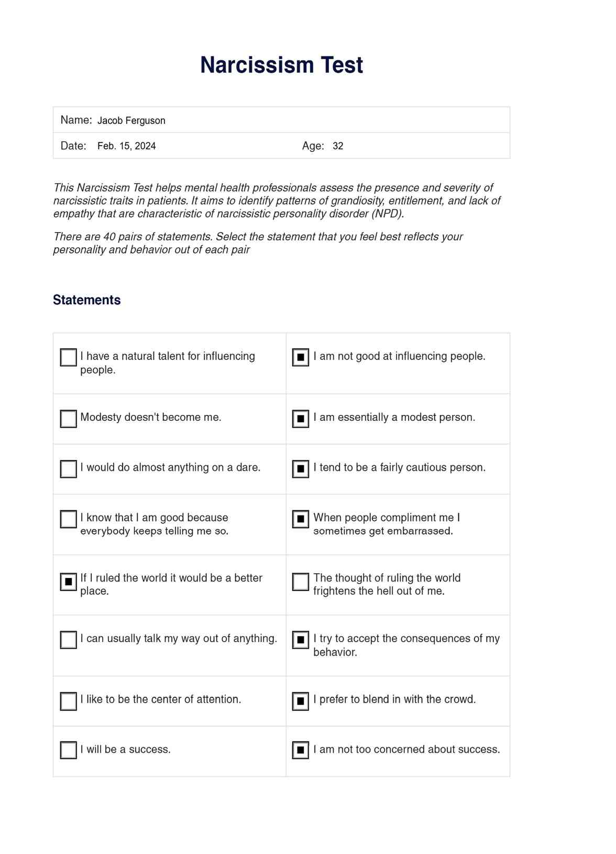616x854 pixels.
Task: Uncheck 'If I ruled the world' checkbox
Action: pyautogui.click(x=69, y=582)
